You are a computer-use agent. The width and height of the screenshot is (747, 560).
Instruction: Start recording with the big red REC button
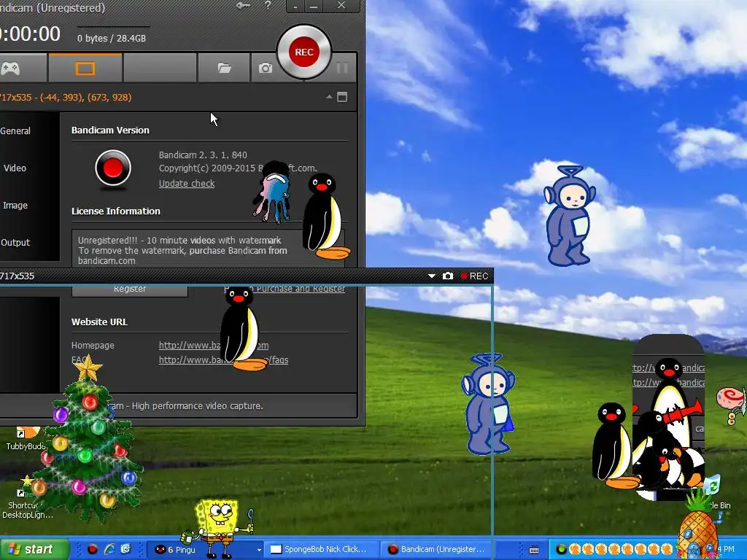[304, 52]
